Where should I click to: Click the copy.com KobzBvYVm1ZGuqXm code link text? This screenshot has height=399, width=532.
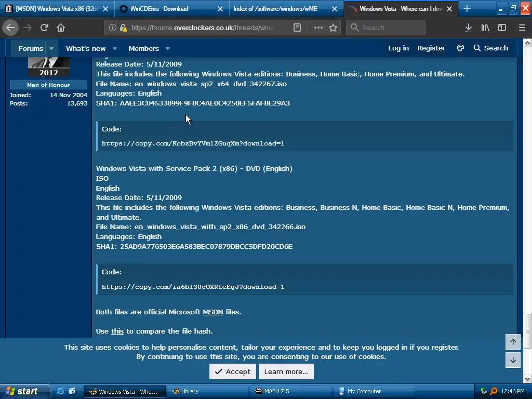click(193, 143)
